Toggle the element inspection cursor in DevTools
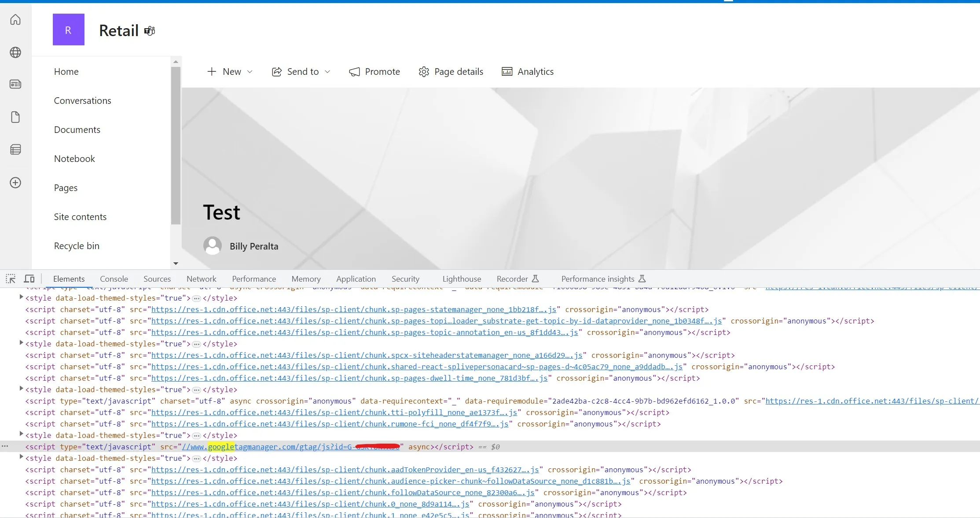The height and width of the screenshot is (518, 980). 11,278
